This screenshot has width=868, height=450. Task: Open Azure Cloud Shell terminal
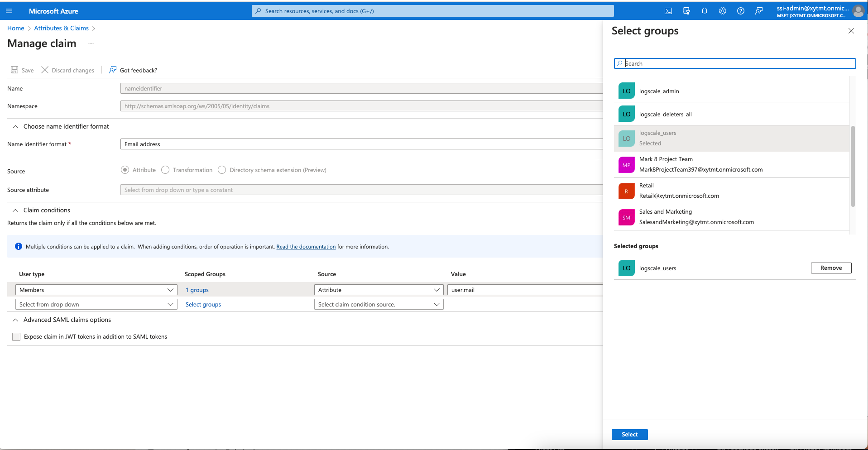tap(668, 11)
